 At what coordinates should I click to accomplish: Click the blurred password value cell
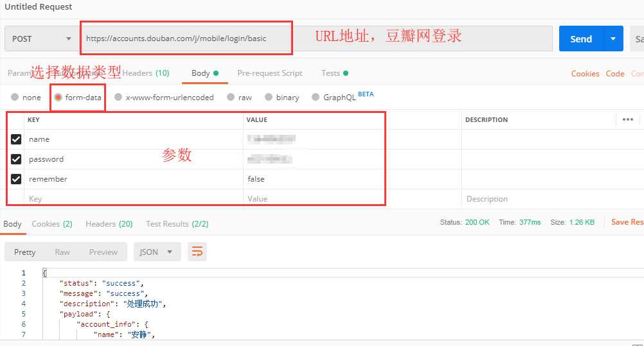[352, 159]
